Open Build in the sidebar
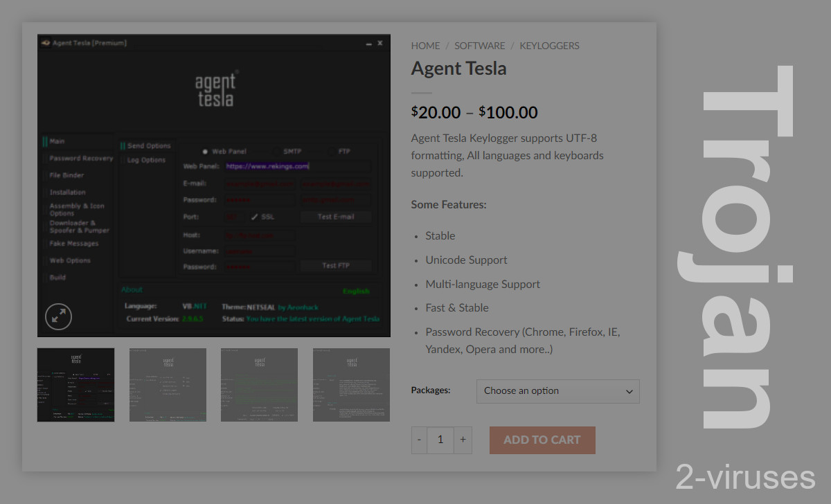Image resolution: width=831 pixels, height=504 pixels. 57,277
